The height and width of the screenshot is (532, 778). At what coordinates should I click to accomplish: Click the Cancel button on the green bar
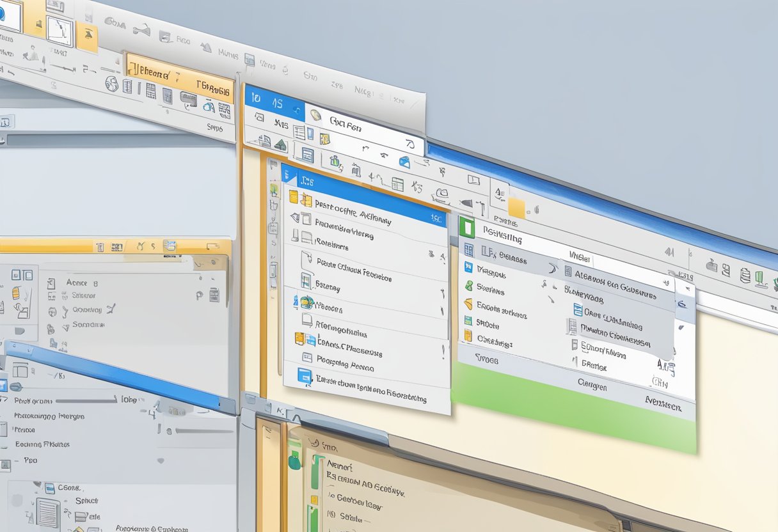coord(593,386)
